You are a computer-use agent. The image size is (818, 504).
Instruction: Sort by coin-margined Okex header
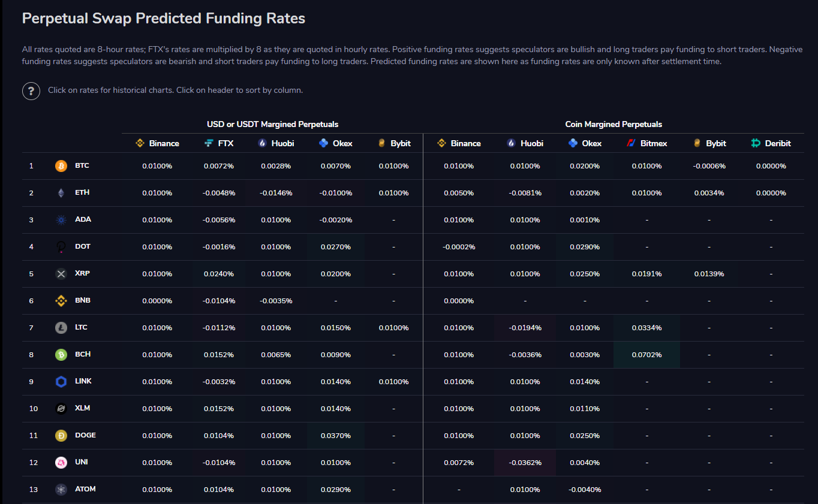click(585, 143)
